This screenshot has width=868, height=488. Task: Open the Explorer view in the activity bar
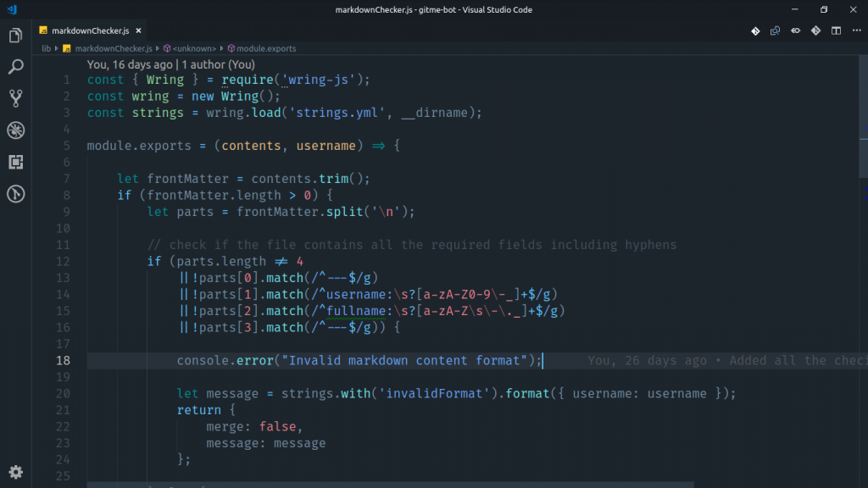(x=14, y=36)
